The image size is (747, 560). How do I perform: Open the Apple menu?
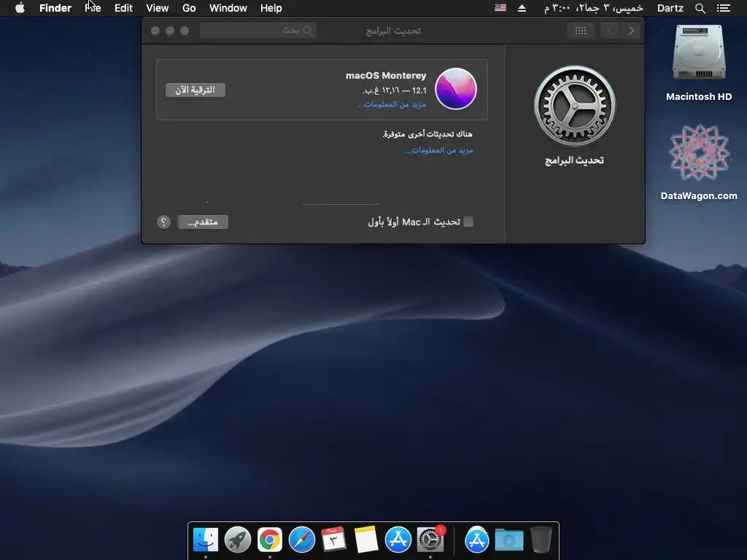20,8
